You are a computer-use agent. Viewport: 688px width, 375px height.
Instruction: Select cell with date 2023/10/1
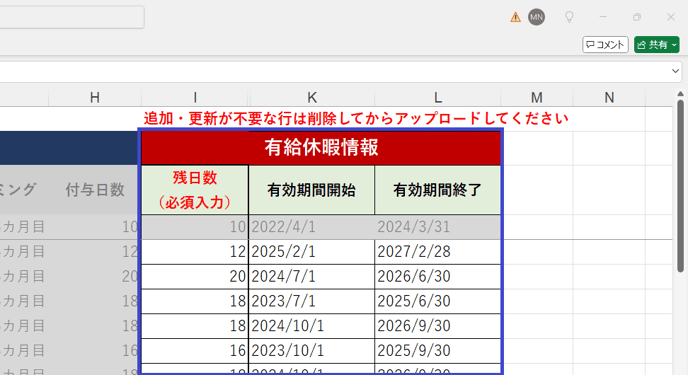click(312, 350)
